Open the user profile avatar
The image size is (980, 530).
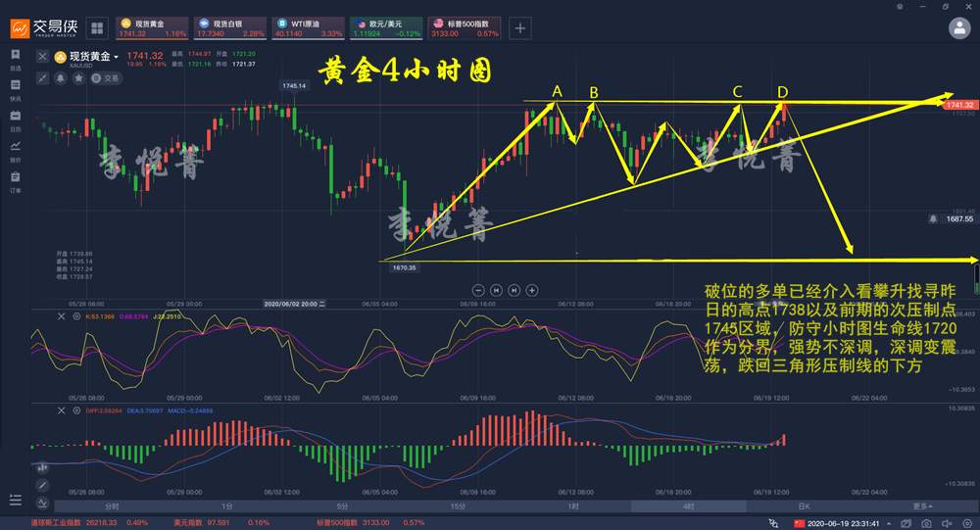959,28
